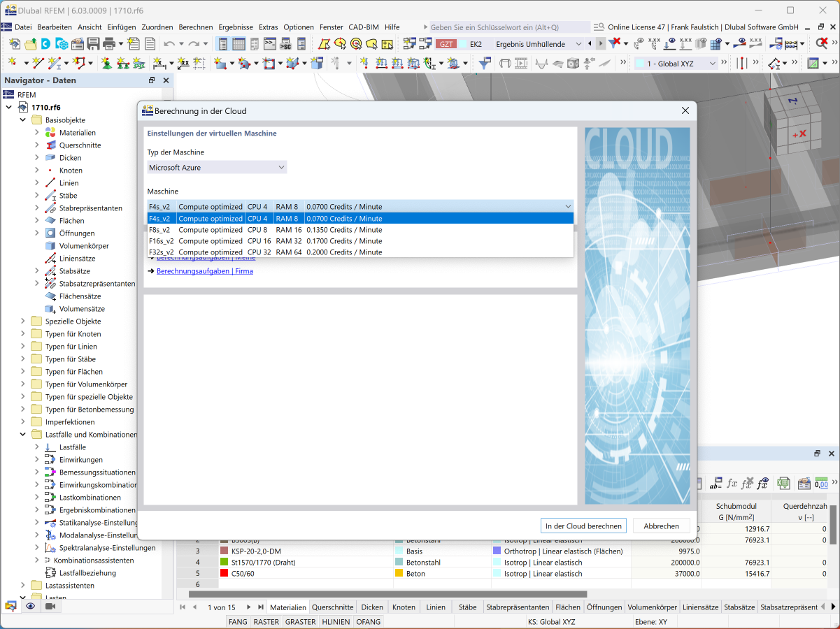
Task: Toggle the GZT design situation badge
Action: [x=446, y=44]
